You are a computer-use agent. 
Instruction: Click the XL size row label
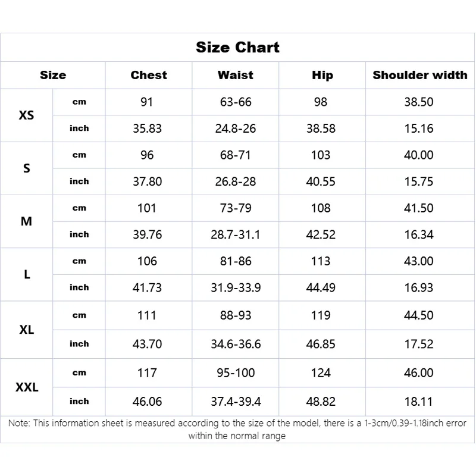27,330
